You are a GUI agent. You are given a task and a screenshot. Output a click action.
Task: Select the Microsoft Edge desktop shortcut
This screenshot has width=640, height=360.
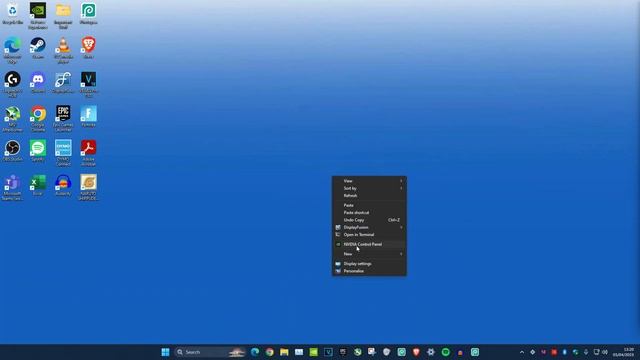coord(13,50)
